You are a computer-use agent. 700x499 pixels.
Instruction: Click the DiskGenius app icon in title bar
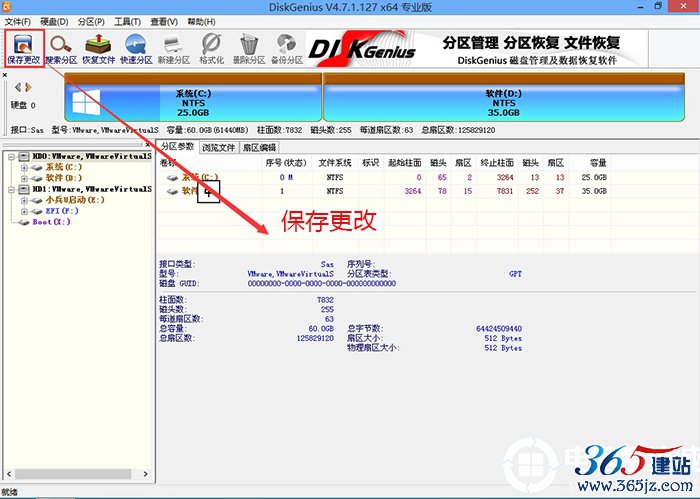coord(7,6)
